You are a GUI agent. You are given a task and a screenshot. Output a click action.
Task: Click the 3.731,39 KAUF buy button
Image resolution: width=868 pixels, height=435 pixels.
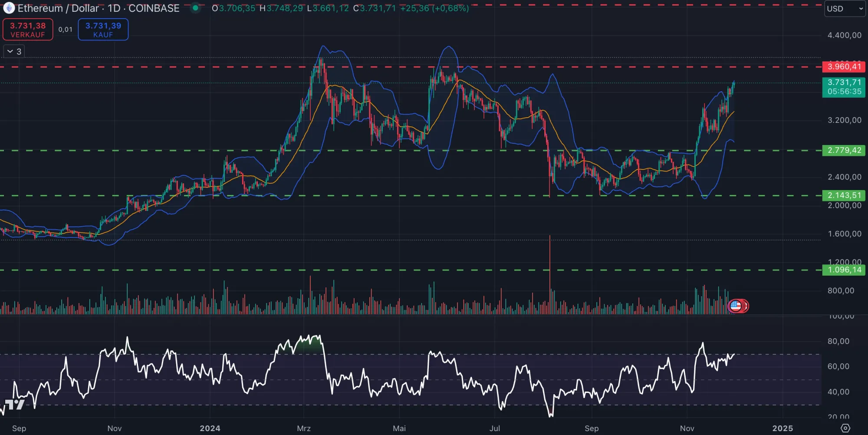[103, 30]
